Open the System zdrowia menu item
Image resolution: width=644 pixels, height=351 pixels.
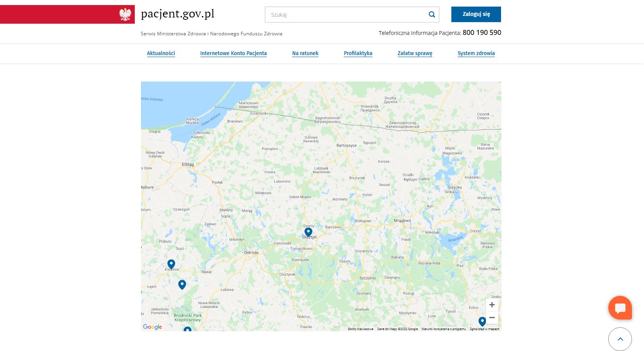(476, 53)
